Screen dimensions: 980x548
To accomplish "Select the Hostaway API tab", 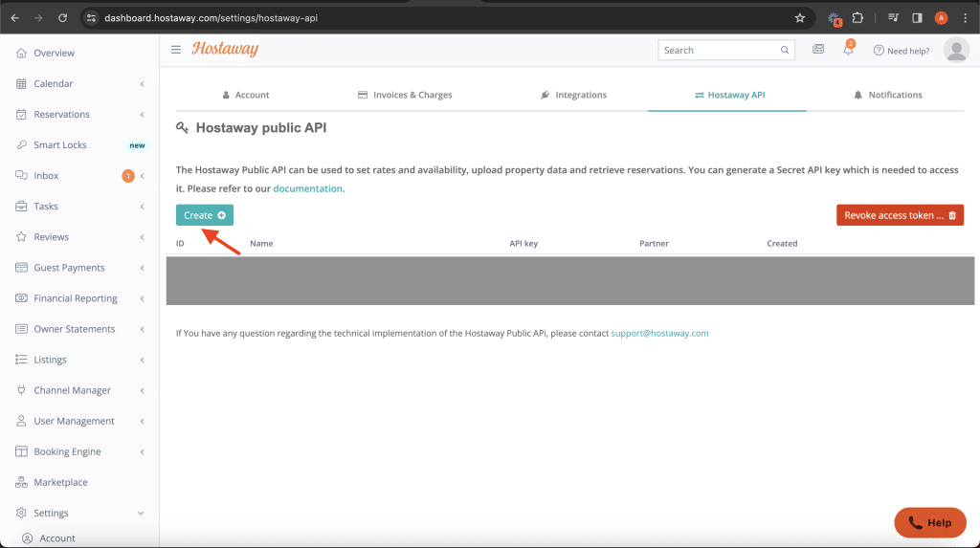I will point(729,95).
